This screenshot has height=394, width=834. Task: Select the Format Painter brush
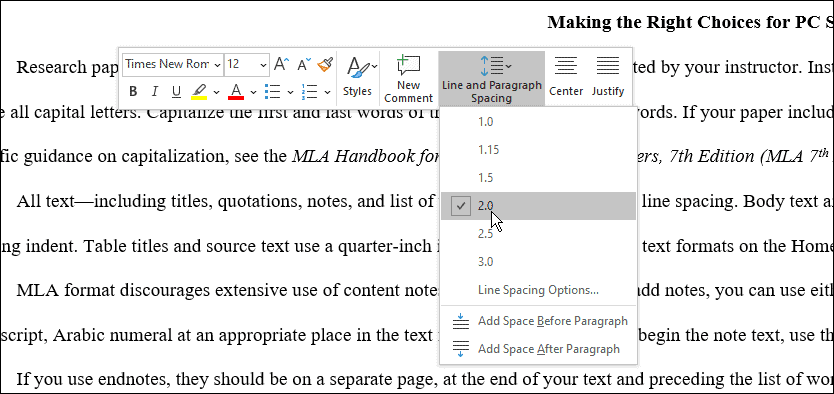[x=324, y=64]
